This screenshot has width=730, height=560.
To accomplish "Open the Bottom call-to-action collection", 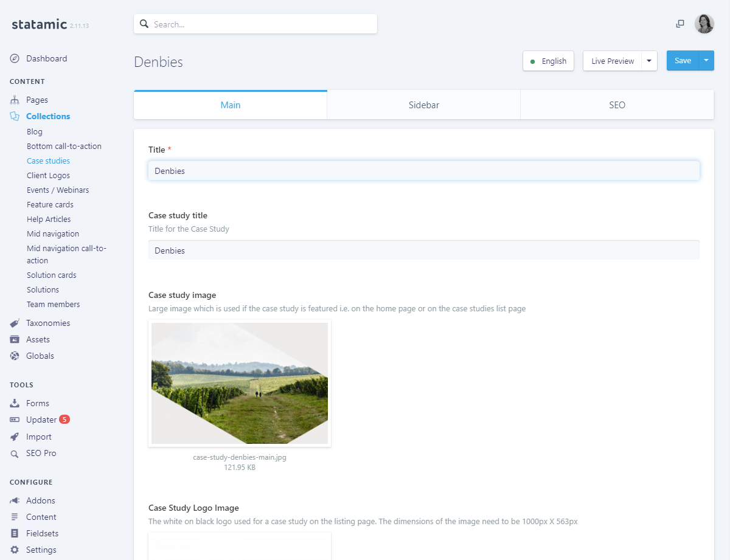I will click(64, 147).
